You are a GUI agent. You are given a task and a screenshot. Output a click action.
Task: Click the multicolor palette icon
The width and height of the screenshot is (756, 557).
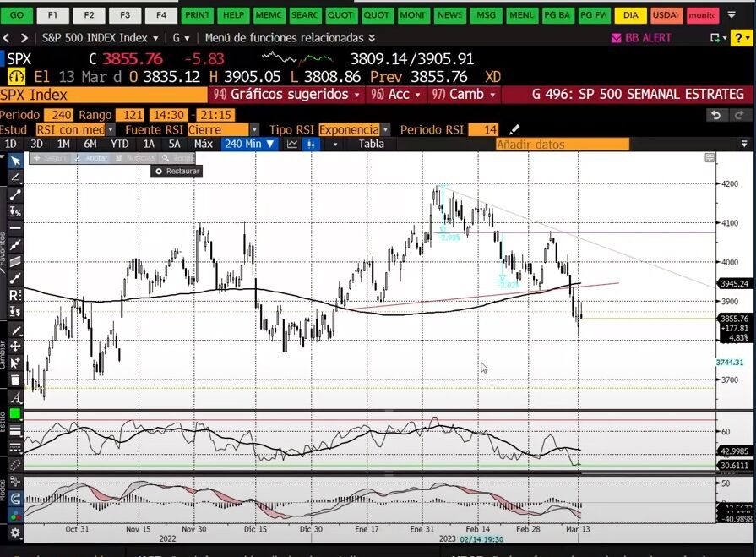15,515
